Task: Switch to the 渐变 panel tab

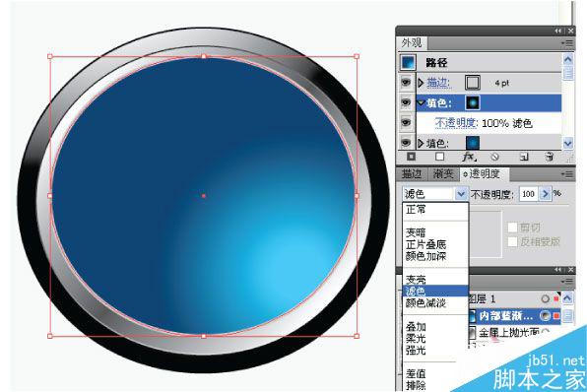Action: [x=443, y=174]
